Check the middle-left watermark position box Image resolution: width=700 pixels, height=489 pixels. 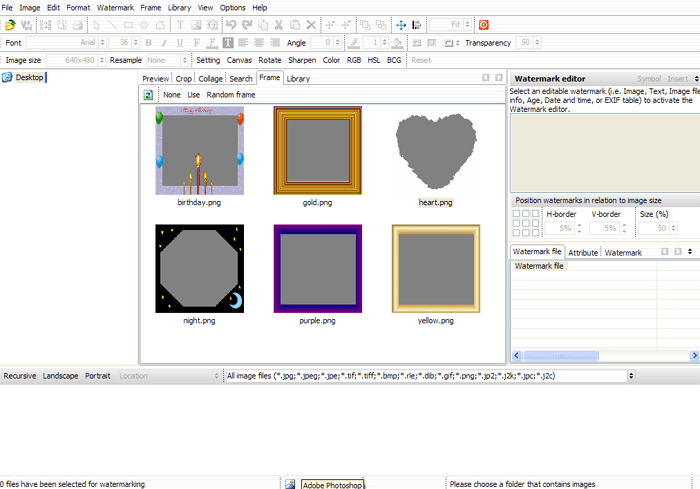[517, 223]
